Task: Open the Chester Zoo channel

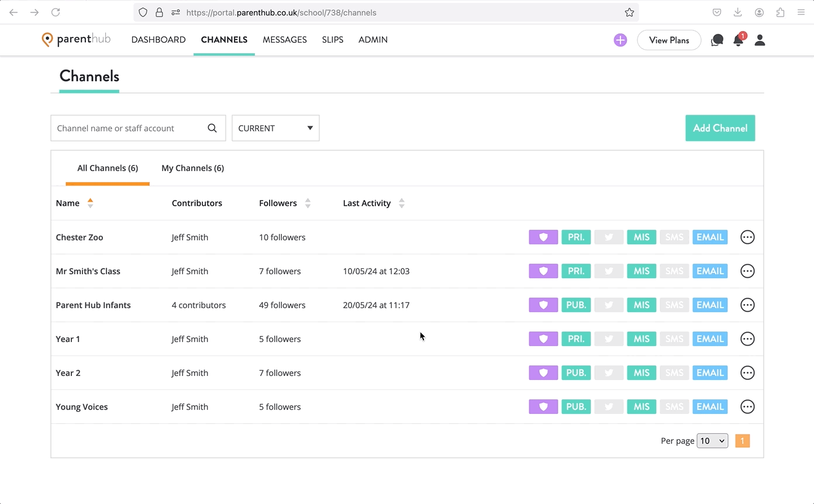Action: (x=80, y=237)
